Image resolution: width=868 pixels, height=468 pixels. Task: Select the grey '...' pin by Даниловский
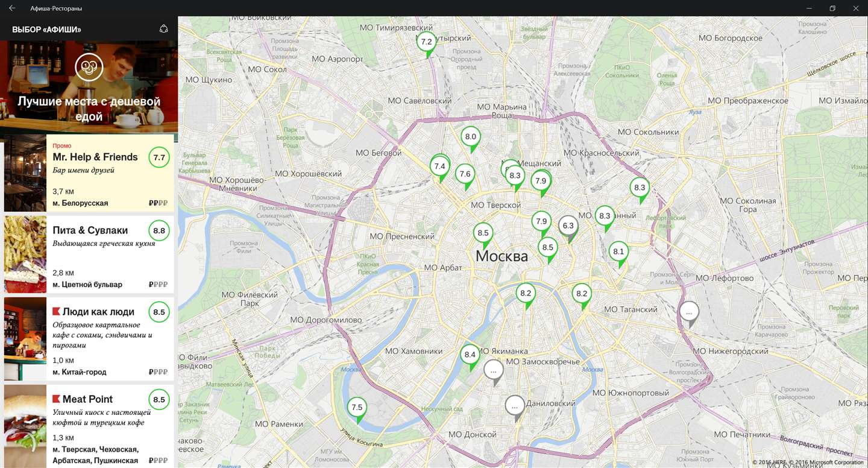point(515,408)
